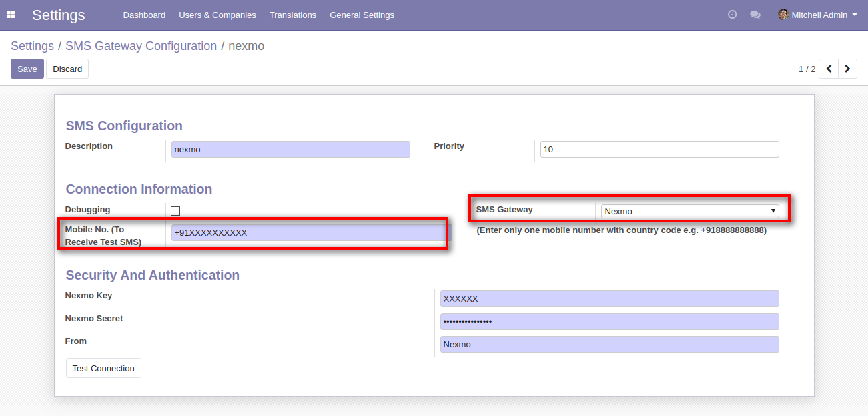Screen dimensions: 868x416
Task: Open the SMS Gateway dropdown
Action: (690, 211)
